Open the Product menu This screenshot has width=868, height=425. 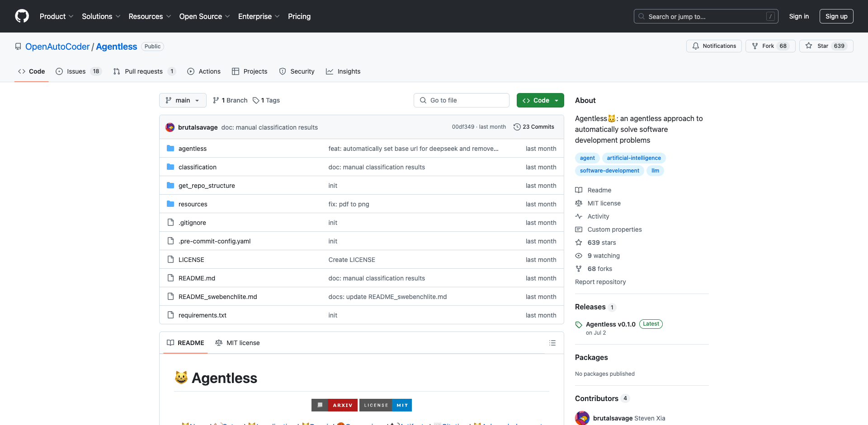click(57, 16)
